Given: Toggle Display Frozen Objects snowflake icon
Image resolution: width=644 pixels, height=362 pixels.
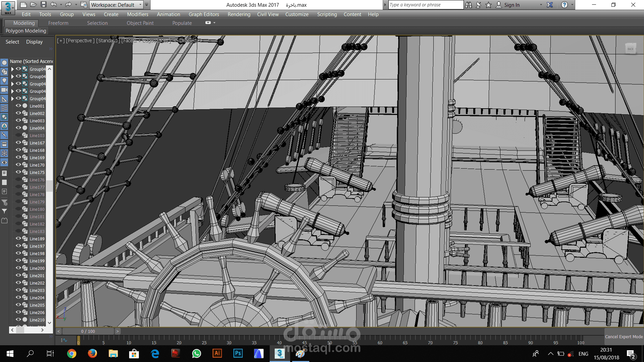Looking at the screenshot, I should [x=4, y=153].
